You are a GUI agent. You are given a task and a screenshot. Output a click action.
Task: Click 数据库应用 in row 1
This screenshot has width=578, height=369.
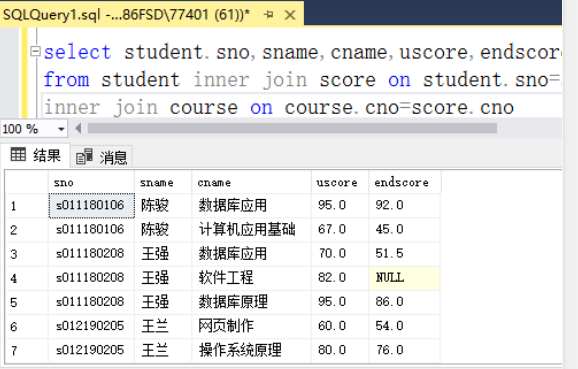coord(251,206)
